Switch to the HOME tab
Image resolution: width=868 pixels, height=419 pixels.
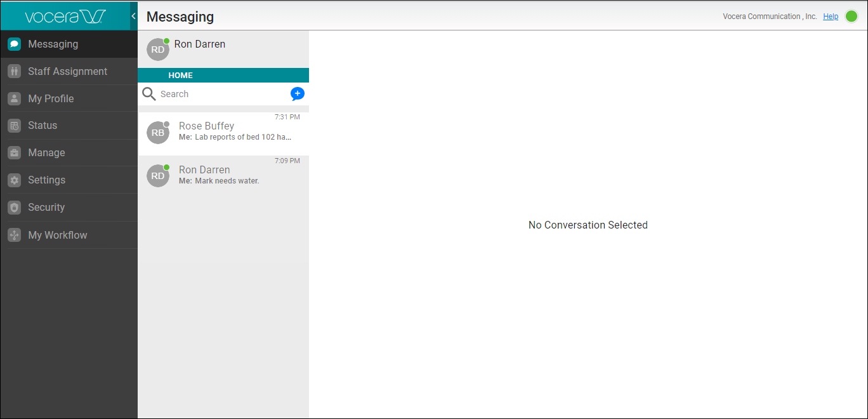coord(180,75)
